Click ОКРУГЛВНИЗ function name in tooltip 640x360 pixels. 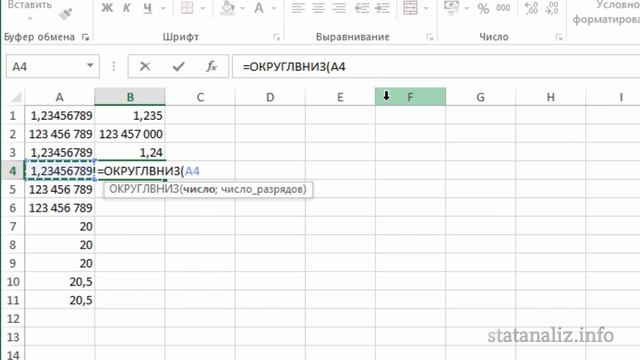144,189
